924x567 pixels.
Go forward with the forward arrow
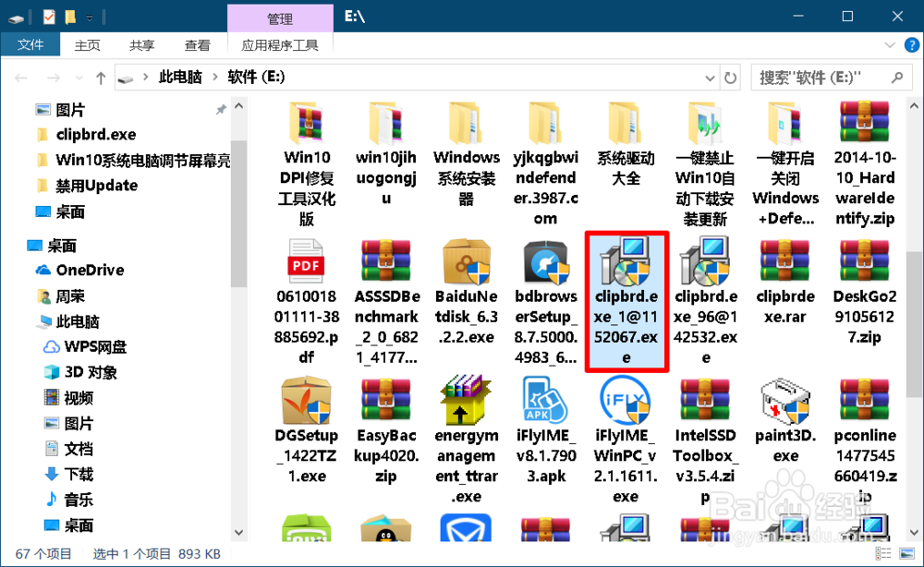[x=54, y=78]
